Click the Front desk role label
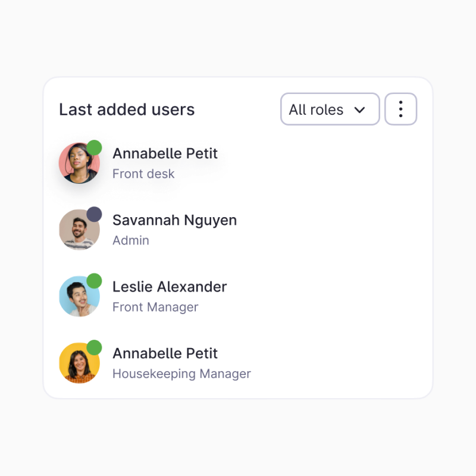 pos(143,174)
